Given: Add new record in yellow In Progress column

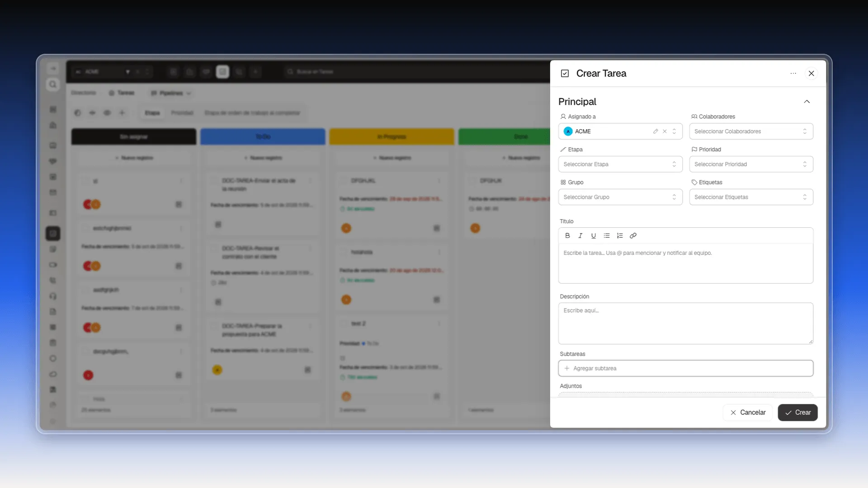Looking at the screenshot, I should click(x=392, y=158).
